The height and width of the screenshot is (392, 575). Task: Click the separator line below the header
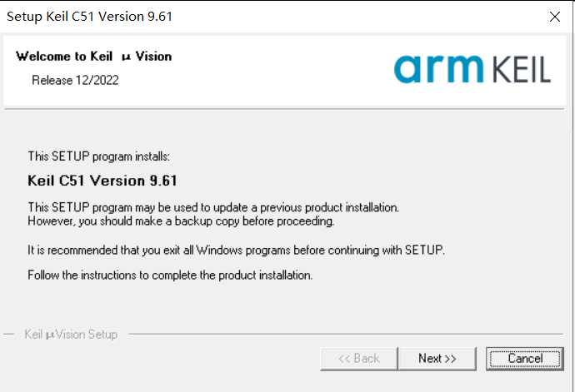click(x=284, y=109)
